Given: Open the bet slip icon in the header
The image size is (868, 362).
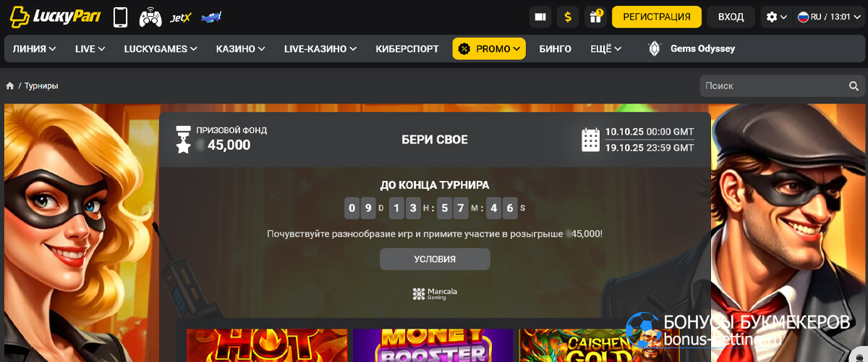Looking at the screenshot, I should pos(540,17).
